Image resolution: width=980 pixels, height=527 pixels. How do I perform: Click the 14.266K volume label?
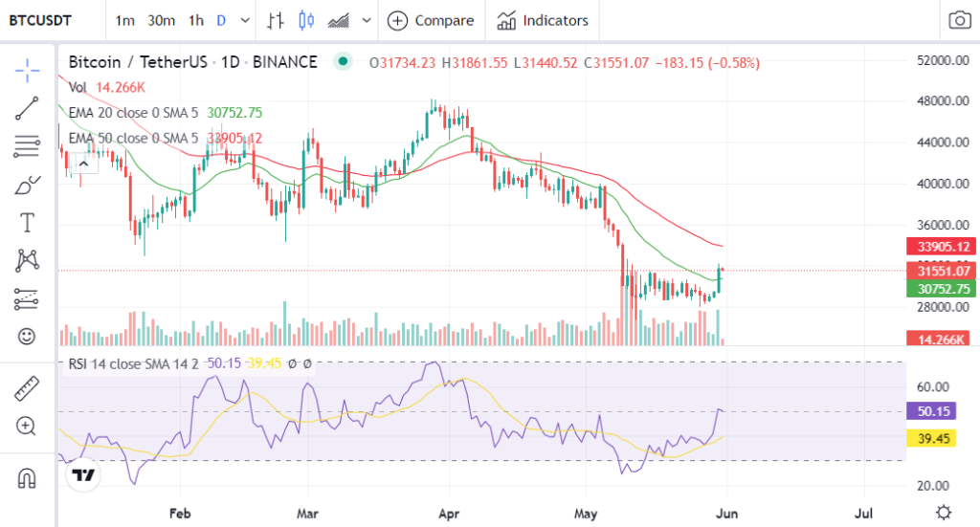pos(939,339)
